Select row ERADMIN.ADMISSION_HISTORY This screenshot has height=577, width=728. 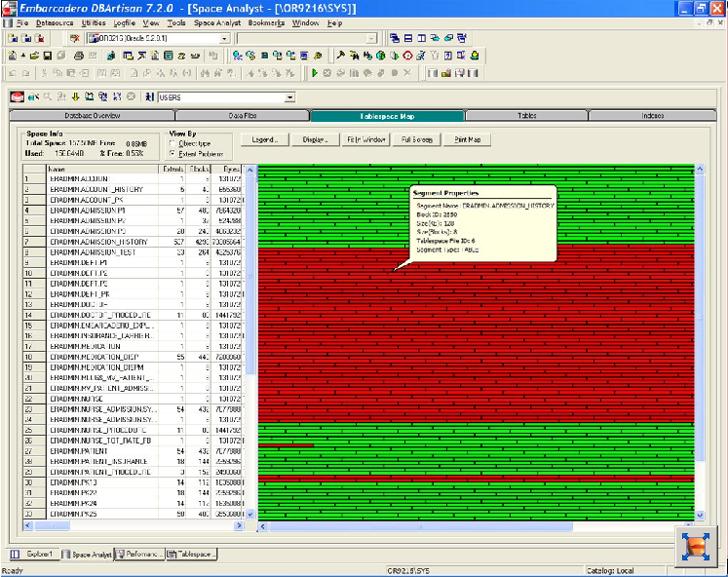[134, 242]
